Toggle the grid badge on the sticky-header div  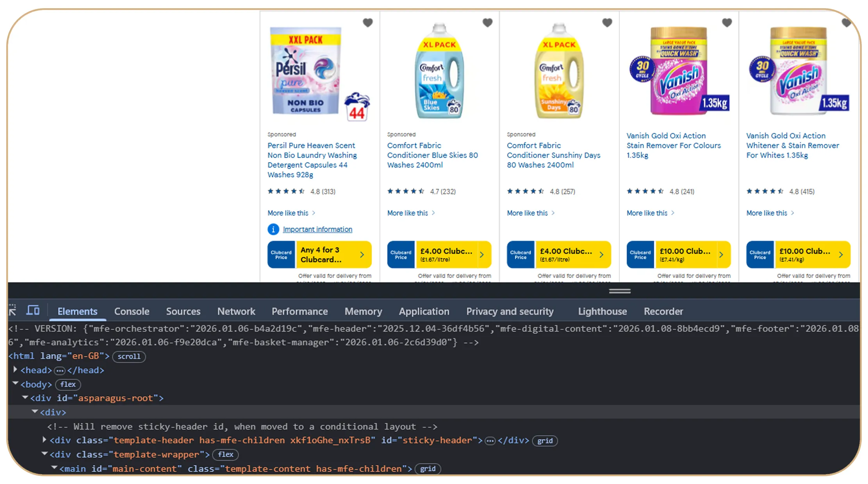point(545,441)
